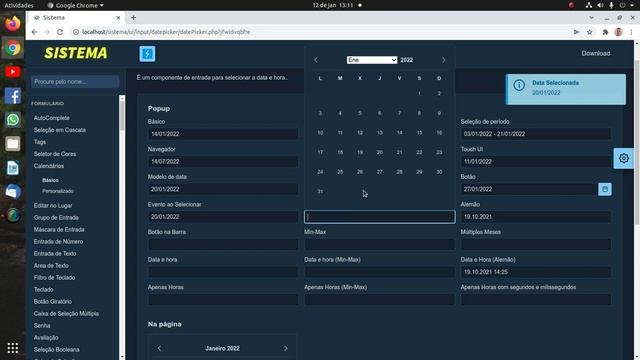The image size is (640, 360).
Task: Select day 1 in the popup calendar
Action: pyautogui.click(x=419, y=93)
